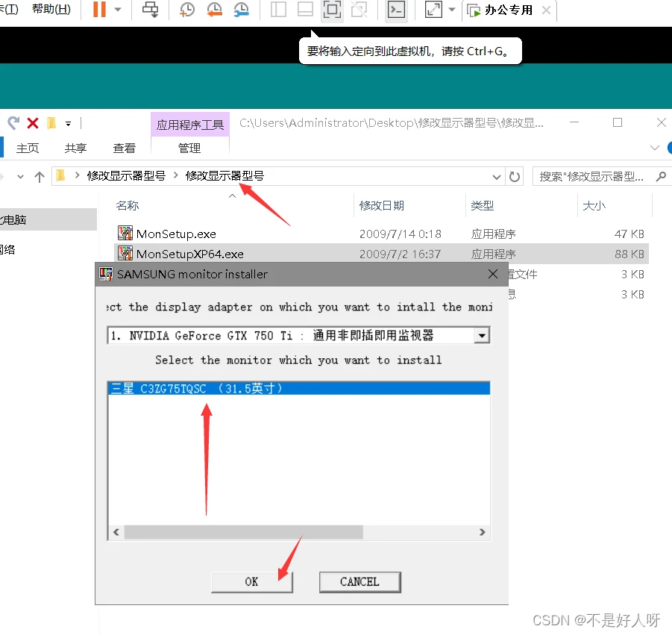Click the 2009/7/14 0:18 date cell
672x635 pixels.
click(x=401, y=234)
